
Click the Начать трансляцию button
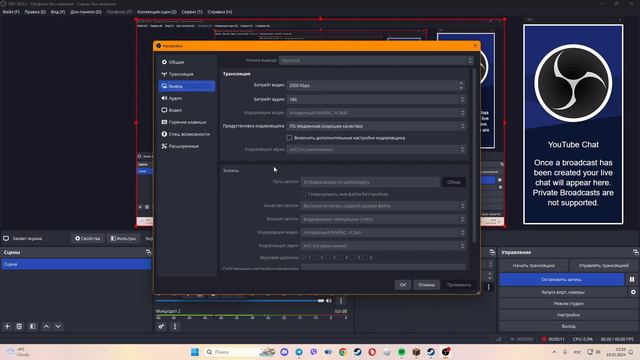pyautogui.click(x=533, y=266)
